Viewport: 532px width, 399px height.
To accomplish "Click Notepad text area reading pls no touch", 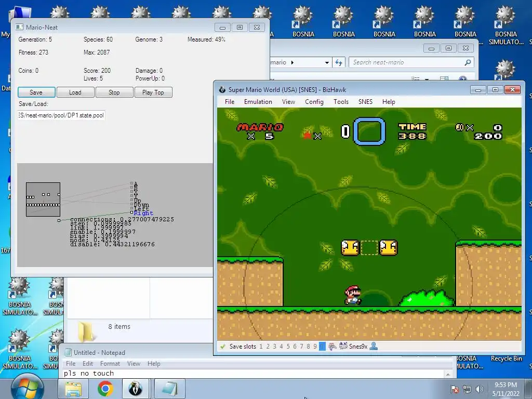I will click(254, 374).
